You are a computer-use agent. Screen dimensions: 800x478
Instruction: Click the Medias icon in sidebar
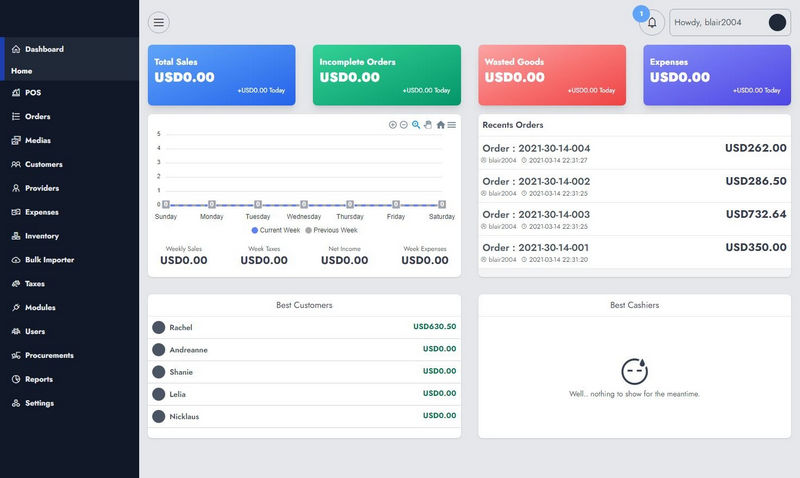tap(16, 140)
